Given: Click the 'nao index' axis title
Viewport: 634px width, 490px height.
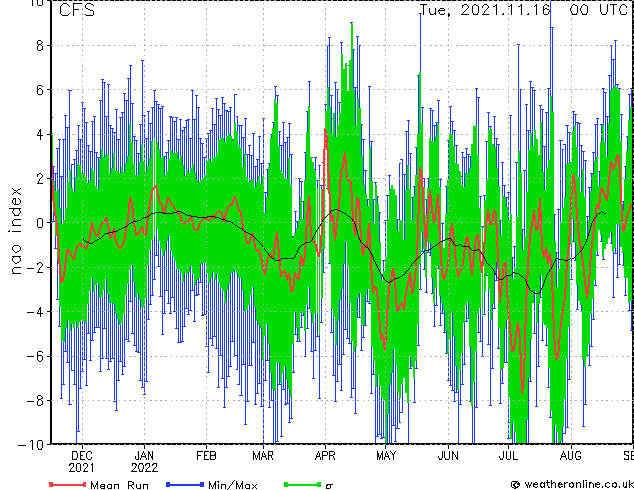Looking at the screenshot, I should 15,231.
